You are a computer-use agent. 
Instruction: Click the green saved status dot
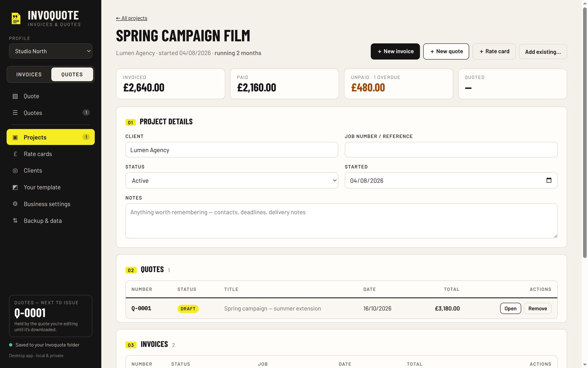tap(11, 345)
